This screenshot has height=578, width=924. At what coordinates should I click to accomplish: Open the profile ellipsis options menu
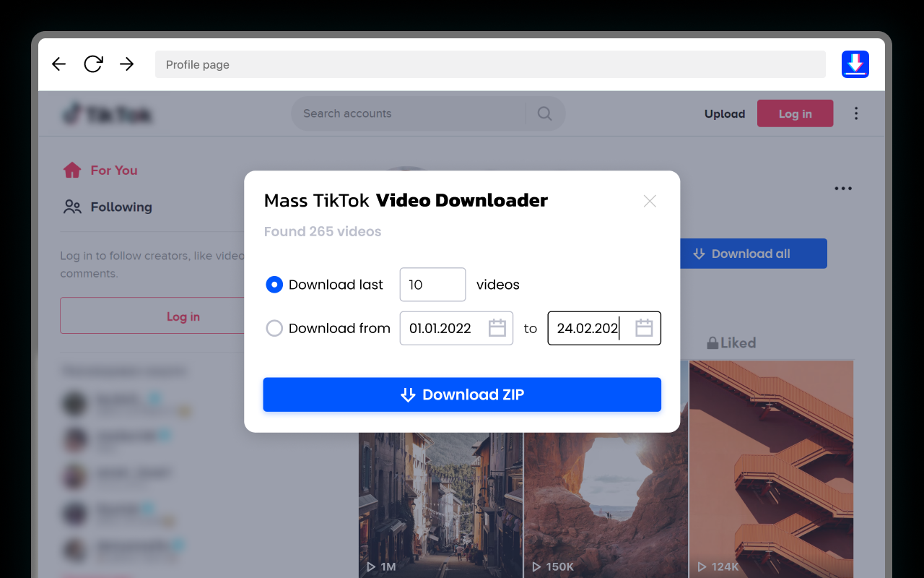[x=843, y=188]
